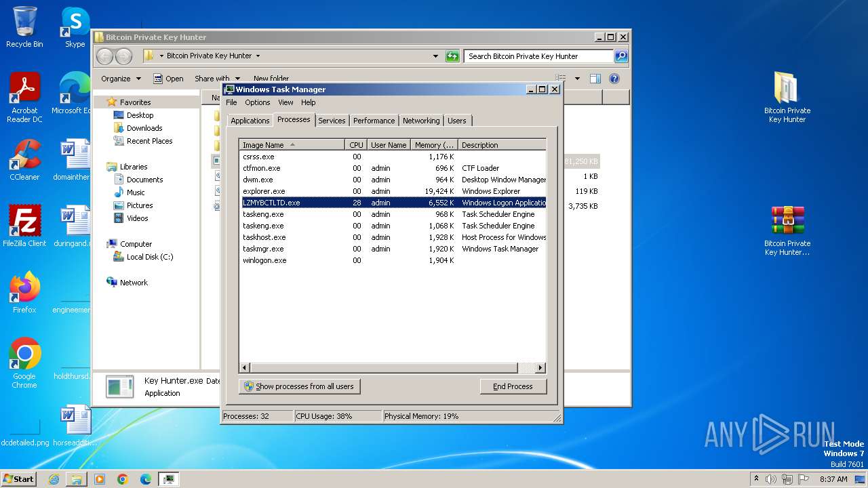Select Downloads under Favorites
This screenshot has height=488, width=868.
[x=144, y=128]
